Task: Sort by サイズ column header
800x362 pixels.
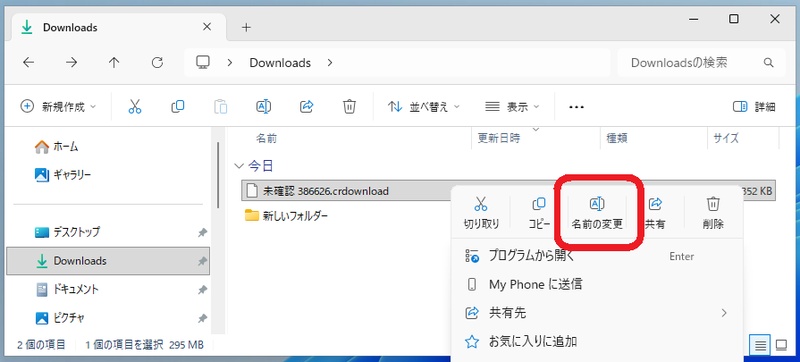Action: point(726,138)
